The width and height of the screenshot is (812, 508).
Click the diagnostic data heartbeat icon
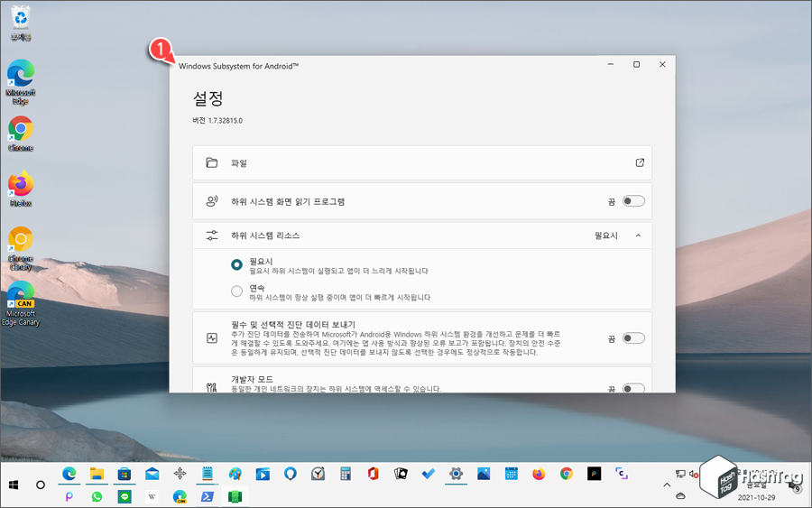click(x=212, y=338)
